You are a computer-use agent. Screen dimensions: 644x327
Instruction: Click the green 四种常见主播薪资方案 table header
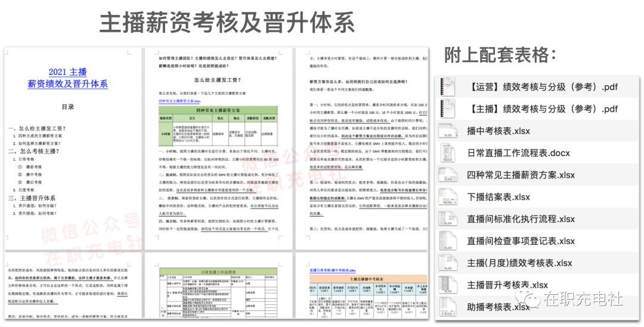pos(218,111)
